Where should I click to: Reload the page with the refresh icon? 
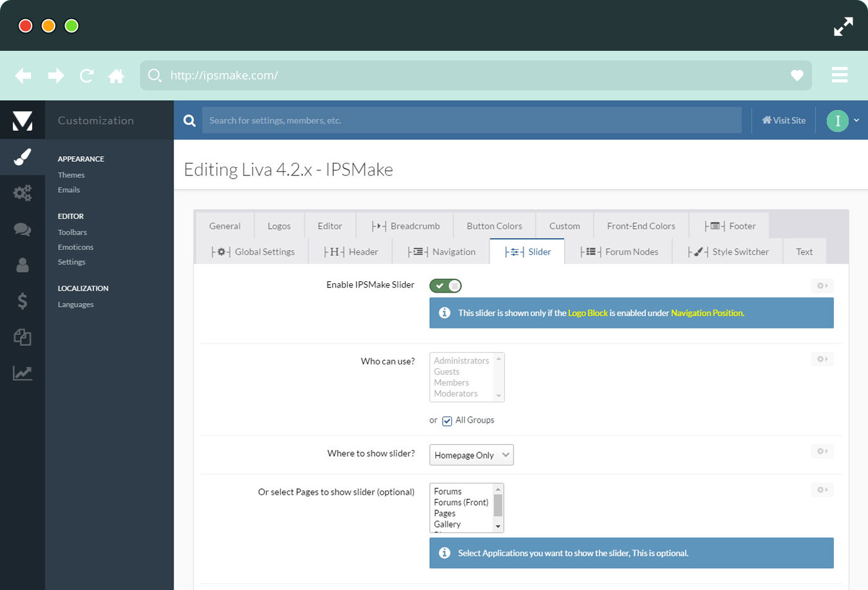point(87,76)
